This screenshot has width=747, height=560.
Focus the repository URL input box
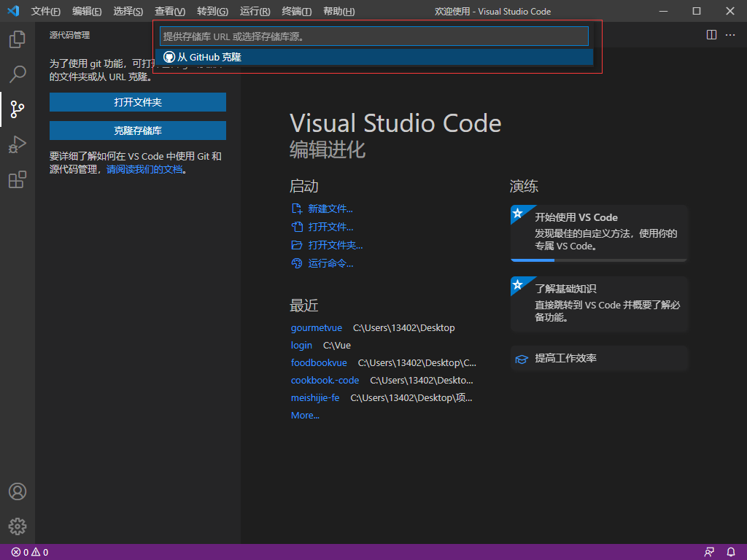click(374, 36)
